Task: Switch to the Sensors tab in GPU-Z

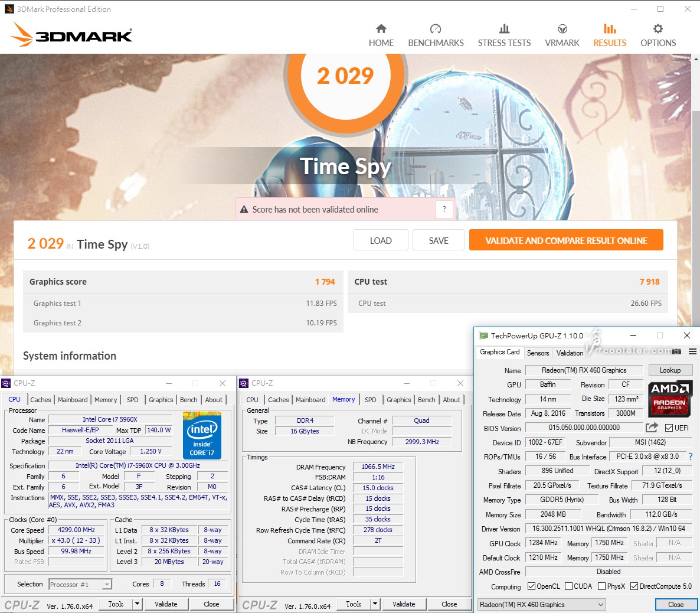Action: pyautogui.click(x=538, y=353)
